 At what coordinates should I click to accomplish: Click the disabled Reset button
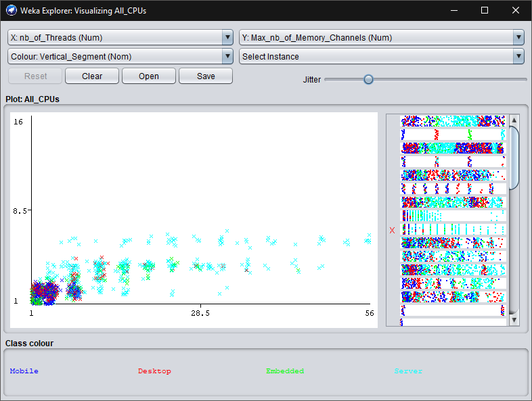click(35, 76)
